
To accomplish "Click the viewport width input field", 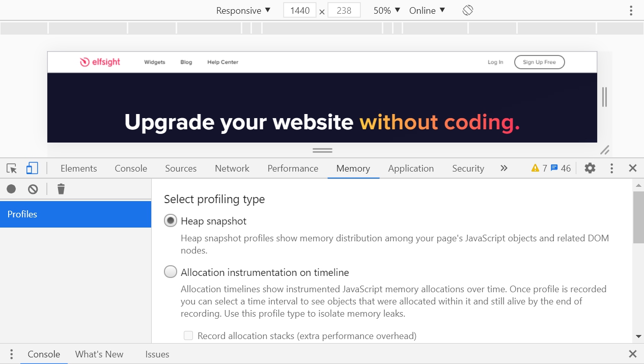I will [x=299, y=10].
